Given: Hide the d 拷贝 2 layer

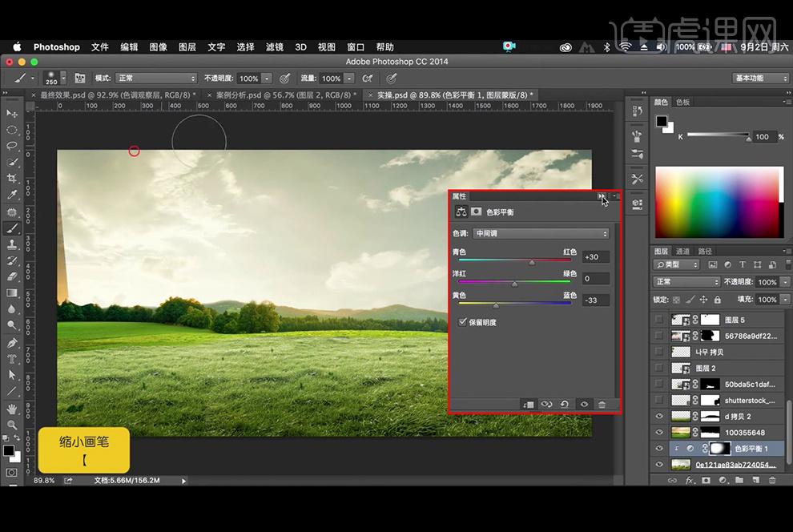Looking at the screenshot, I should pos(659,416).
